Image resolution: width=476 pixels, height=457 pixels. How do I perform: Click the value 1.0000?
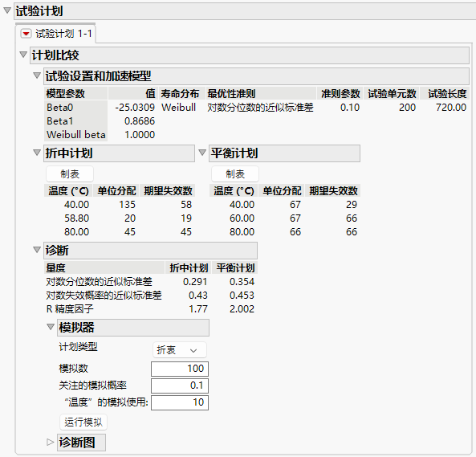point(140,134)
